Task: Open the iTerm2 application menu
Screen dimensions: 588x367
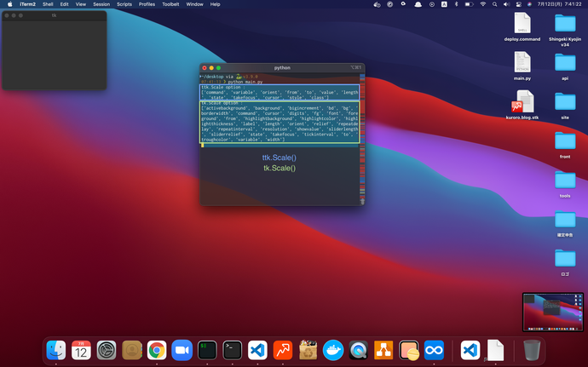Action: (28, 4)
